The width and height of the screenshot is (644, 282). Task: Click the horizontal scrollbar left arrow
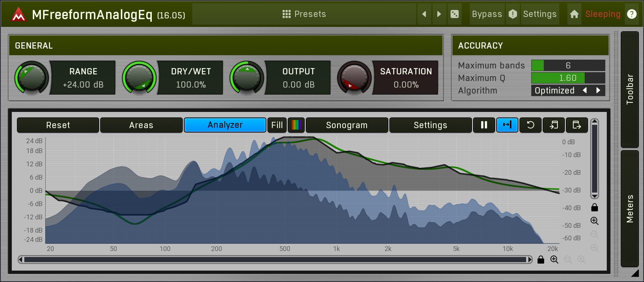click(x=21, y=260)
